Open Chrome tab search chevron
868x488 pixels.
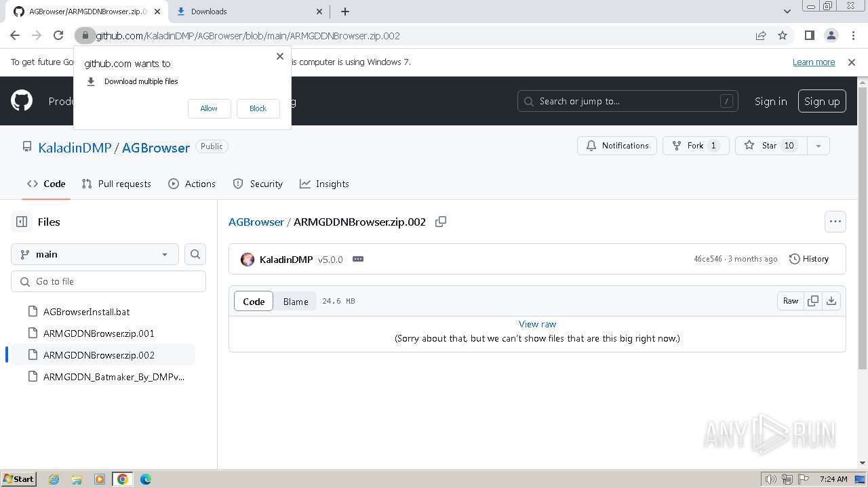[x=787, y=12]
